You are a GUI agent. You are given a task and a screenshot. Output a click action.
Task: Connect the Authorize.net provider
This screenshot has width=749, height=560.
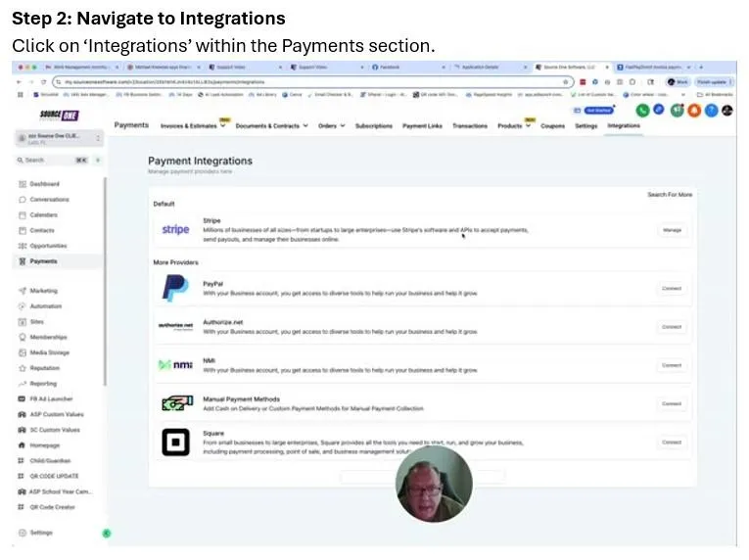coord(672,327)
